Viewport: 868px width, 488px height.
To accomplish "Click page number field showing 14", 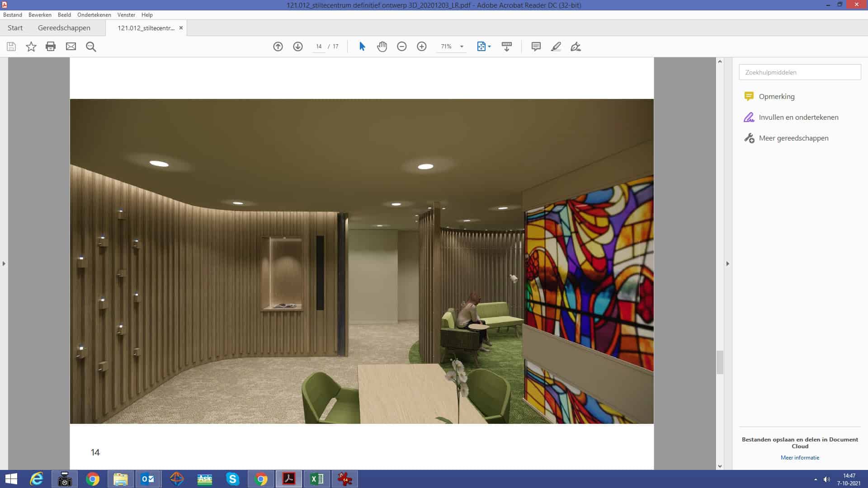I will pyautogui.click(x=319, y=47).
